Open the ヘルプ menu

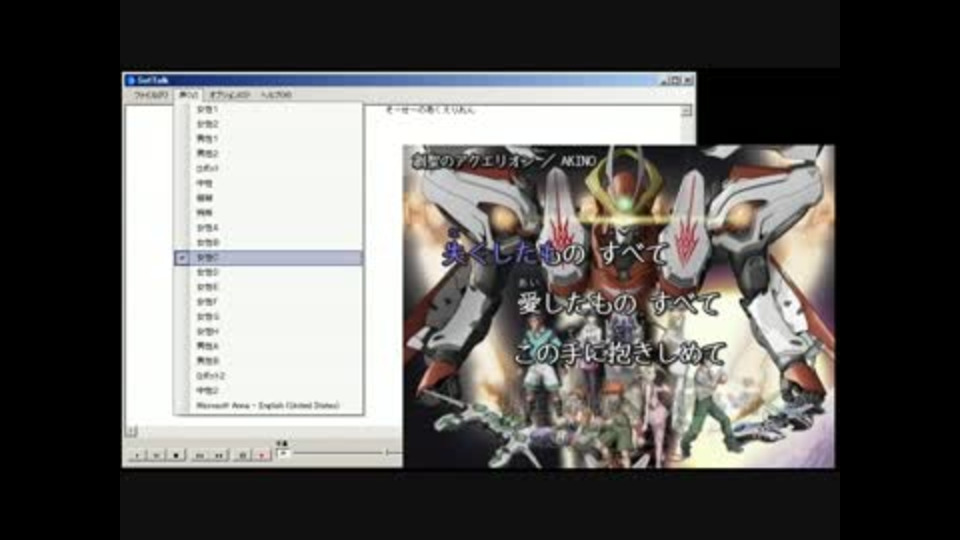click(276, 95)
